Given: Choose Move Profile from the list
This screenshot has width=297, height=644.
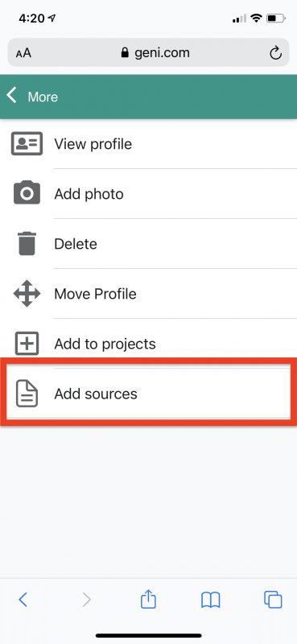Looking at the screenshot, I should click(x=148, y=294).
